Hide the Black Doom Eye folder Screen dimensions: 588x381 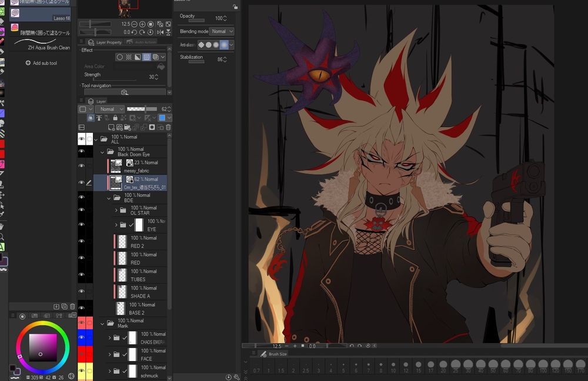pyautogui.click(x=81, y=152)
